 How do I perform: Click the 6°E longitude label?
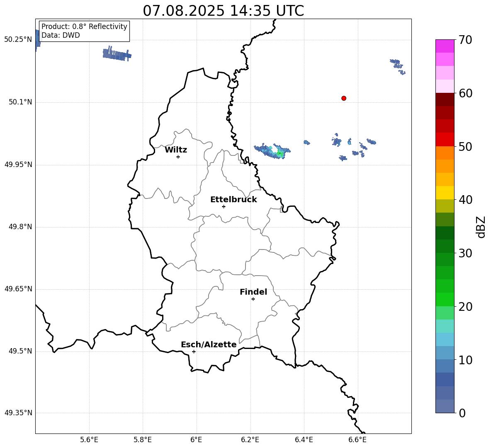196,440
